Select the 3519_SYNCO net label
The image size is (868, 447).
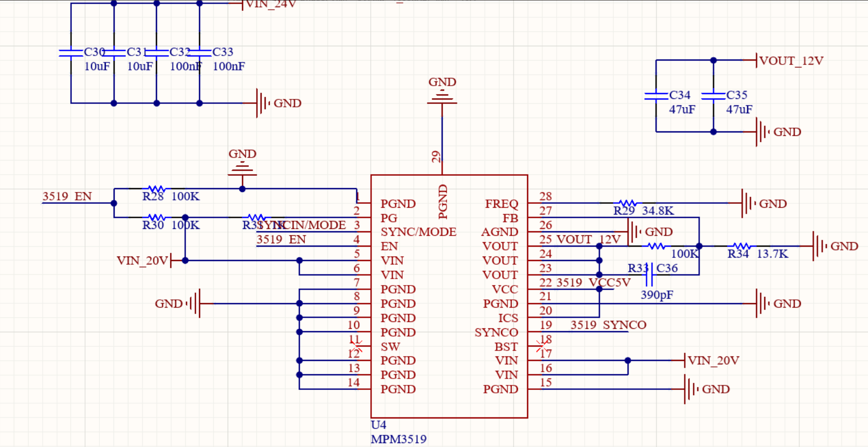(608, 325)
